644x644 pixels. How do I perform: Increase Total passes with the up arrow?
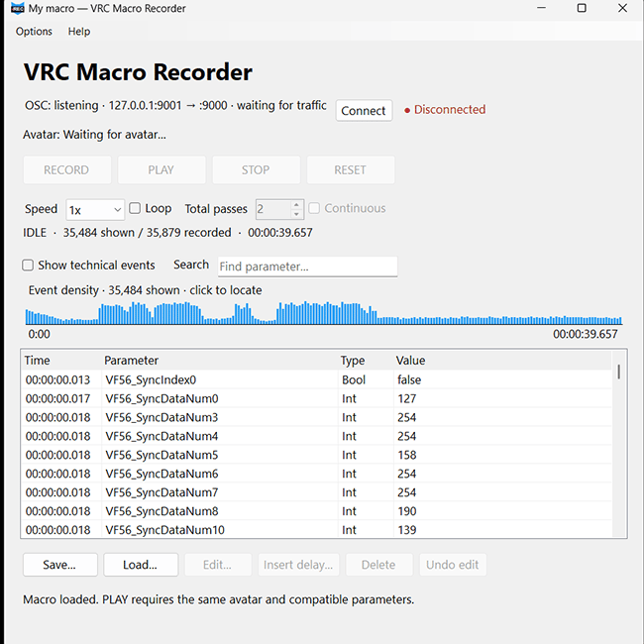point(296,204)
